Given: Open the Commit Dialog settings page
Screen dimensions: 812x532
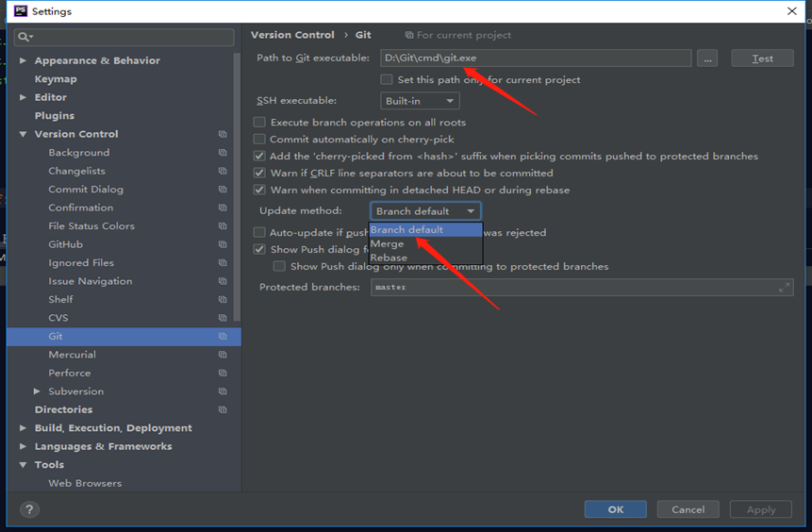Looking at the screenshot, I should tap(86, 190).
